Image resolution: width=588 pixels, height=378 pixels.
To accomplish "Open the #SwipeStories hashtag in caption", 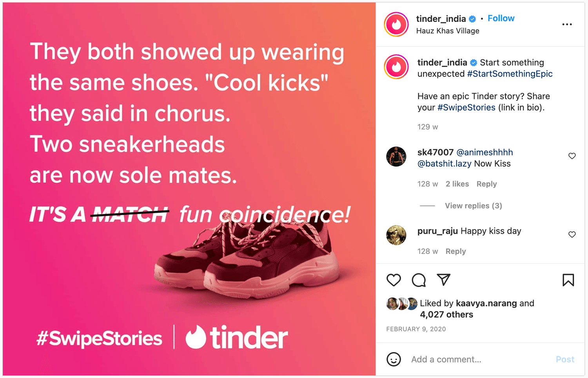I will [466, 107].
